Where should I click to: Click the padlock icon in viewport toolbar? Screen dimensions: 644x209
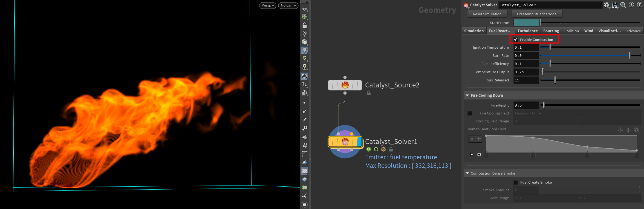pos(305,25)
